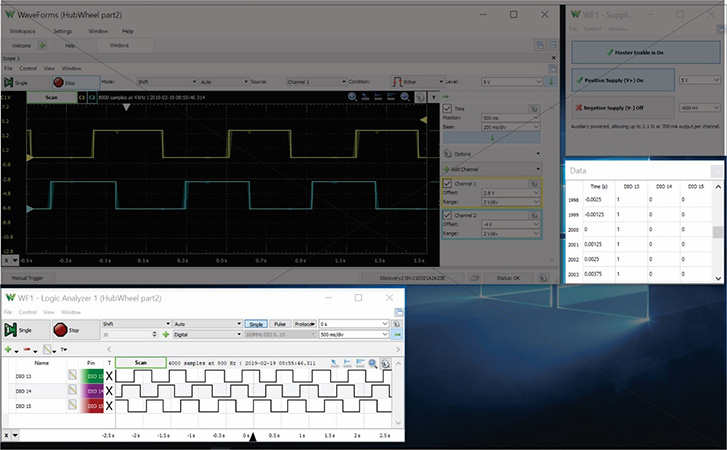
Task: Toggle the Channel 1 checkbox
Action: [447, 184]
